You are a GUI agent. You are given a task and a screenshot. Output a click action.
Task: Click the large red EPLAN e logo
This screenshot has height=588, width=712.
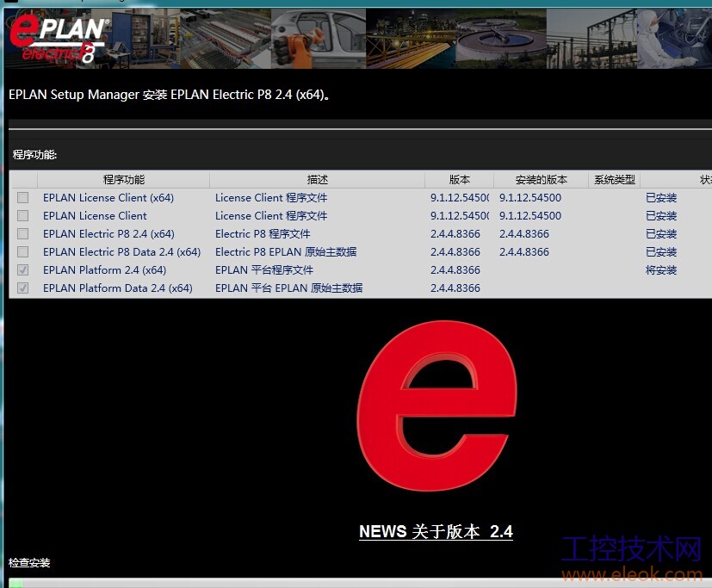coord(436,405)
